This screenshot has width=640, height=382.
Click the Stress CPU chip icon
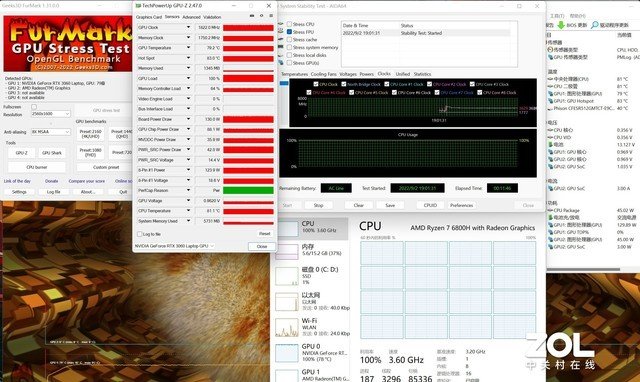281,24
